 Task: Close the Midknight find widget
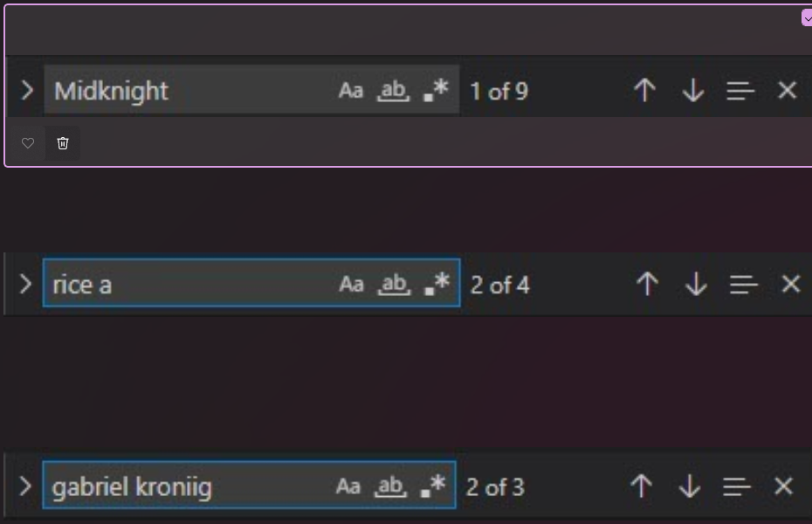point(788,90)
